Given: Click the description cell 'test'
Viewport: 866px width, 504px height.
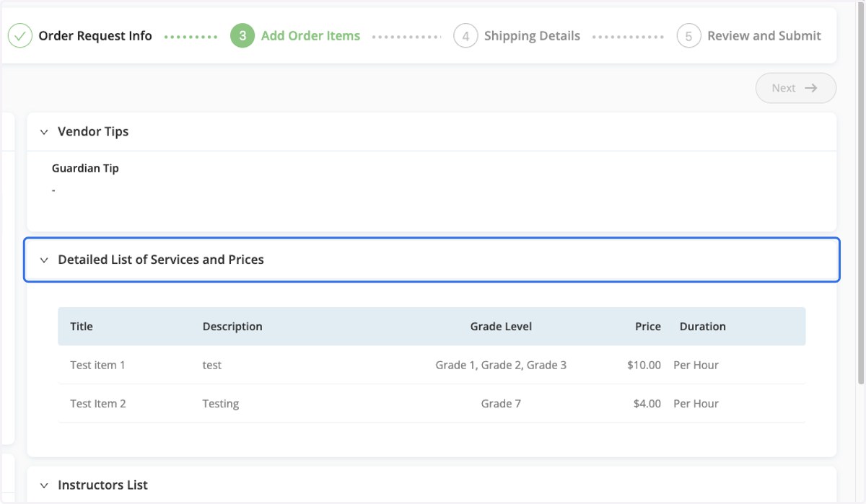Looking at the screenshot, I should [212, 365].
